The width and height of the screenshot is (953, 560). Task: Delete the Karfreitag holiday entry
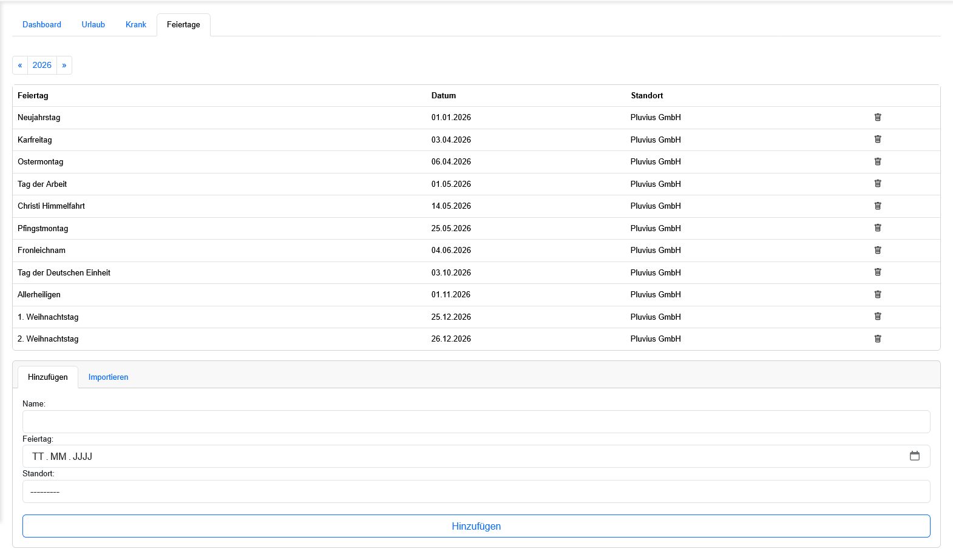pos(878,139)
